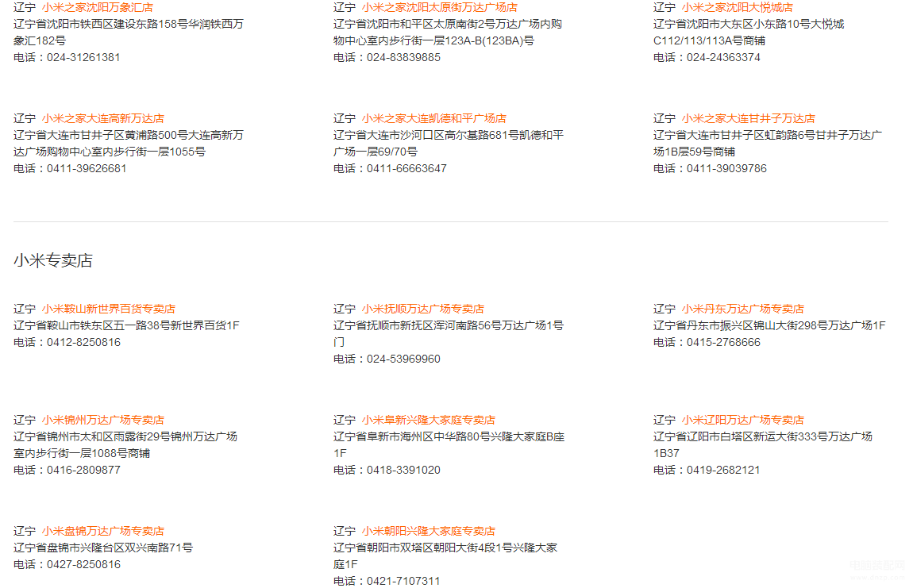Select the phone number 0411-39626681
Image resolution: width=913 pixels, height=588 pixels.
pyautogui.click(x=87, y=169)
